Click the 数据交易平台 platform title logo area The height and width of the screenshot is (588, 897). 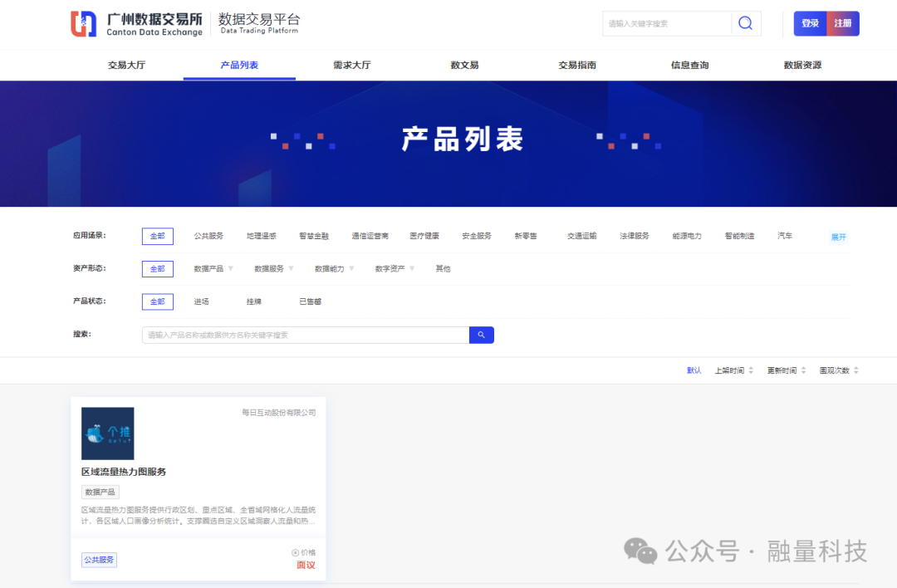coord(257,23)
